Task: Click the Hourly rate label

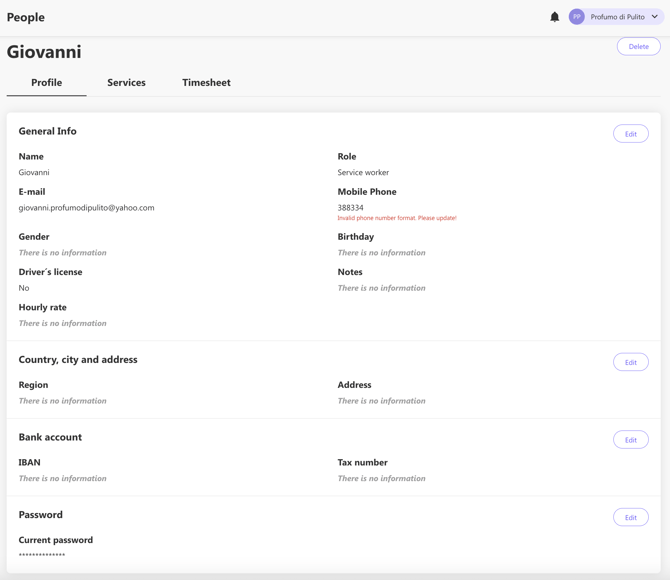Action: 42,307
